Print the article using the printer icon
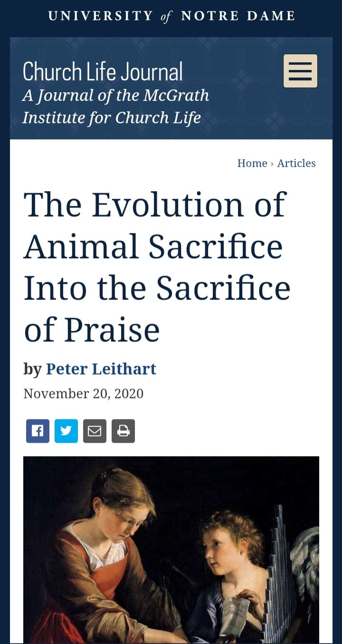Screen dimensions: 342x644 123,431
